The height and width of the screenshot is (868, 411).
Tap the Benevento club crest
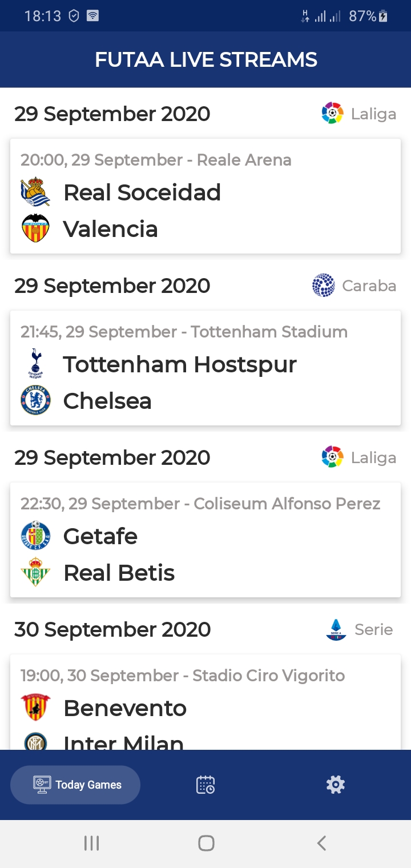coord(35,708)
